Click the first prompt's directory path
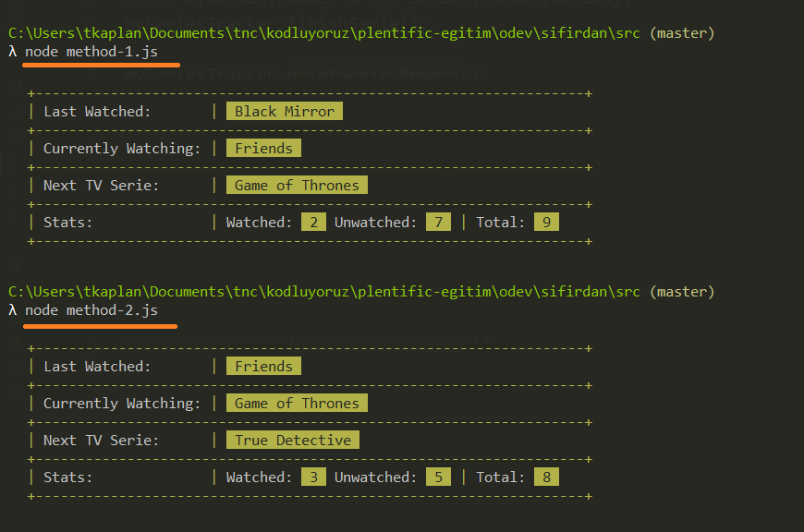 [x=324, y=33]
